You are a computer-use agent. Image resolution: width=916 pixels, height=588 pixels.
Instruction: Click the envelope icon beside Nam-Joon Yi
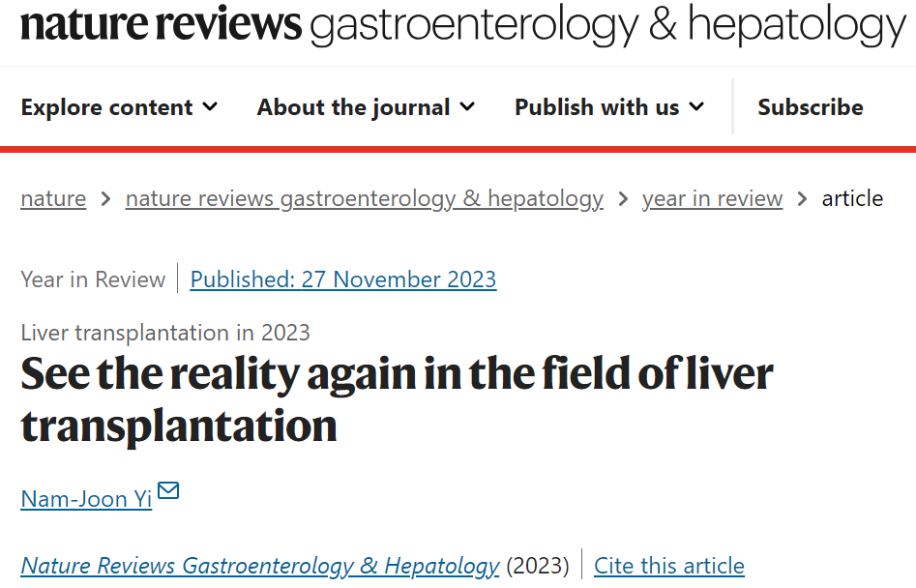coord(168,490)
